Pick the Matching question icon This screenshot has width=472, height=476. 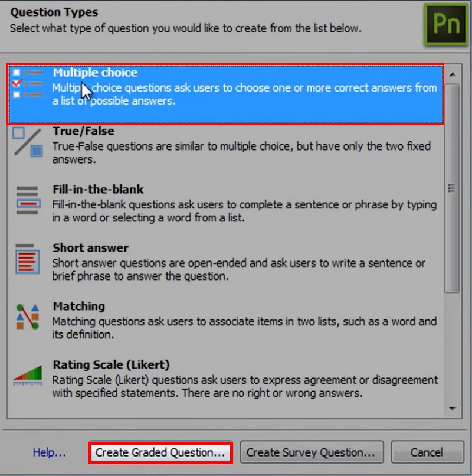pos(28,317)
